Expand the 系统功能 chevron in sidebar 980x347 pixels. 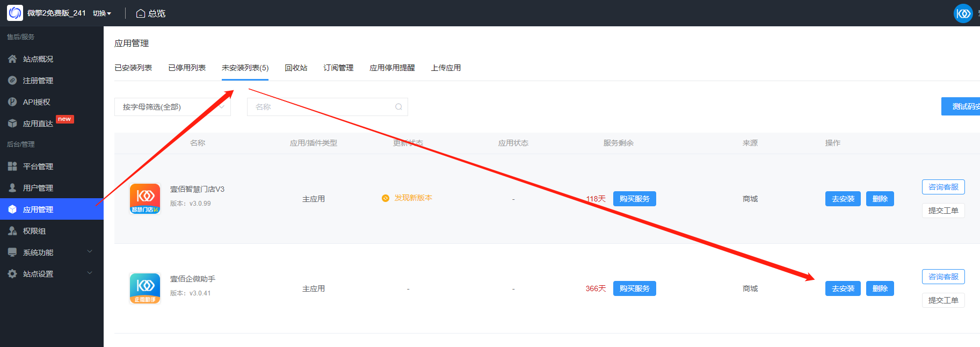[x=90, y=251]
